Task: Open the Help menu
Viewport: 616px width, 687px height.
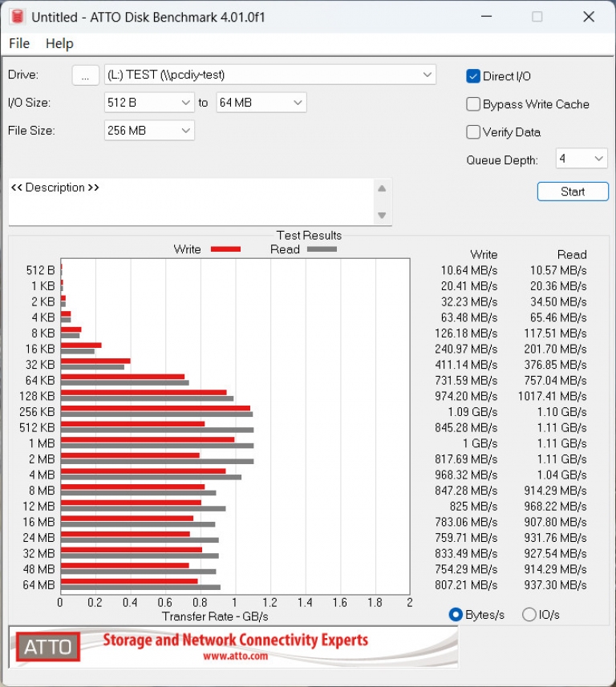Action: click(59, 43)
